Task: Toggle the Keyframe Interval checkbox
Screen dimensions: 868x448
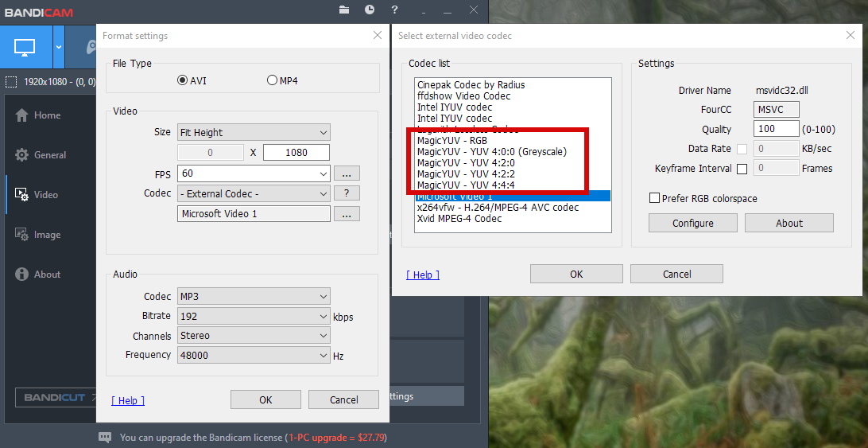Action: tap(742, 169)
